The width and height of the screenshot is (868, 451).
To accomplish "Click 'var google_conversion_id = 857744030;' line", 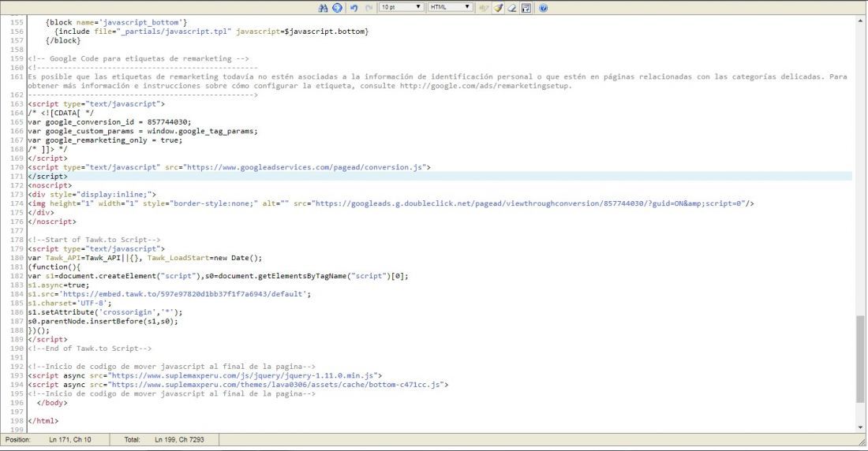I will [109, 121].
